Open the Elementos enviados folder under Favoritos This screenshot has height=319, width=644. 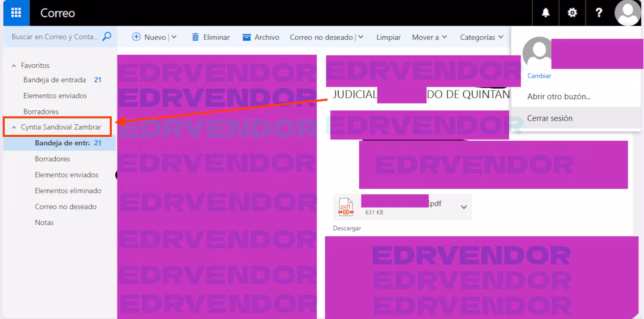tap(55, 96)
